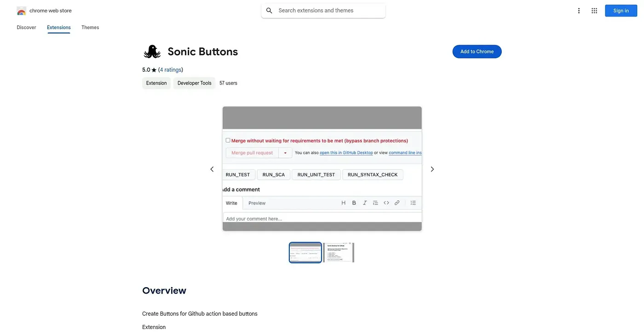Show the previous preview screenshot

[x=212, y=169]
